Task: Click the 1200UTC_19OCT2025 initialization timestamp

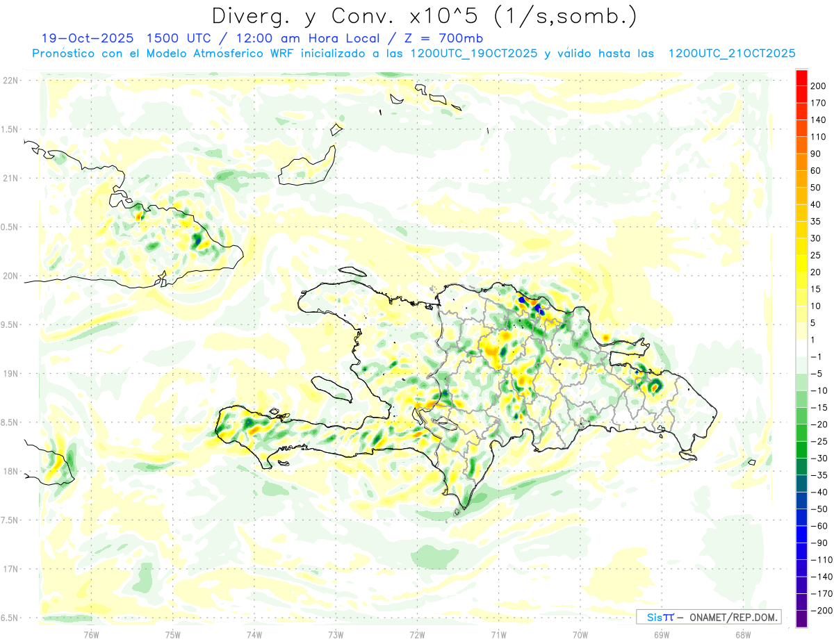Action: pos(473,53)
